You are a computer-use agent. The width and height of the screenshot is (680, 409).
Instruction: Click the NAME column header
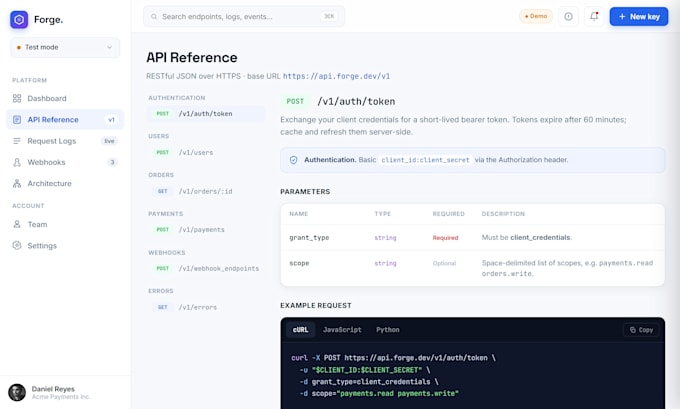[298, 214]
